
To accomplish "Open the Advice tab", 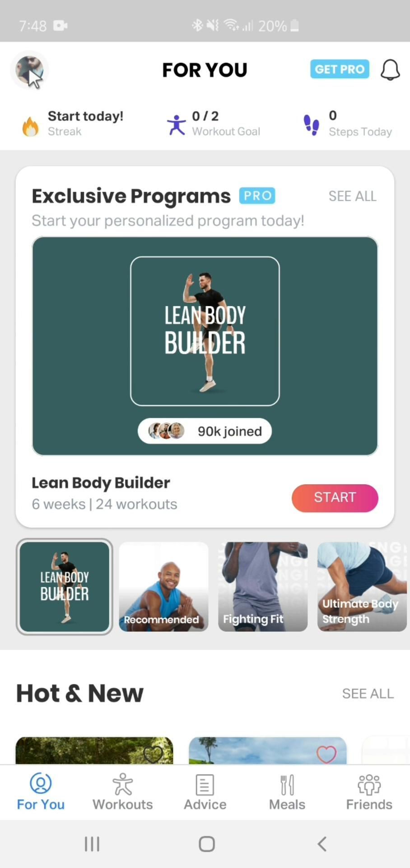I will 205,792.
